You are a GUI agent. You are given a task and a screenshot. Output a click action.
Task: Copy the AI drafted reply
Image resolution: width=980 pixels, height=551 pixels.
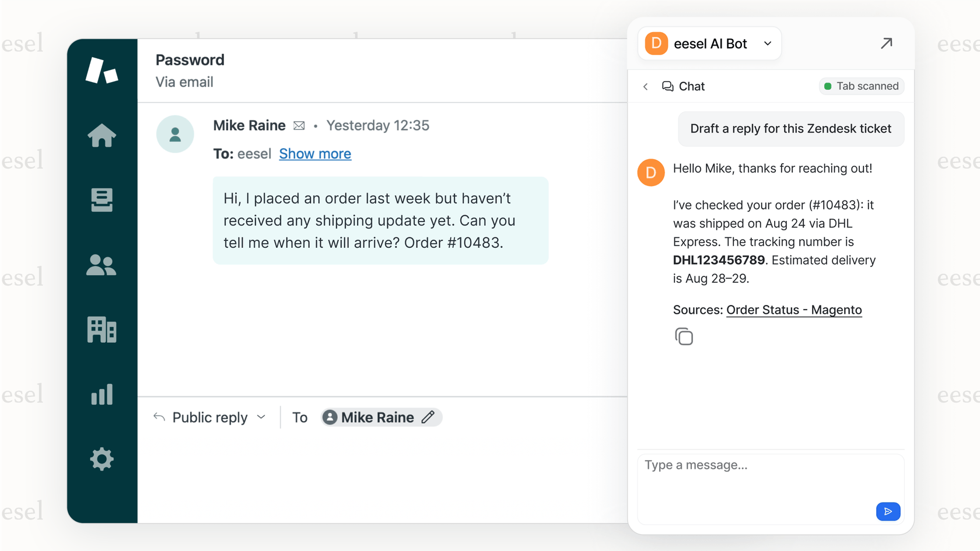684,336
